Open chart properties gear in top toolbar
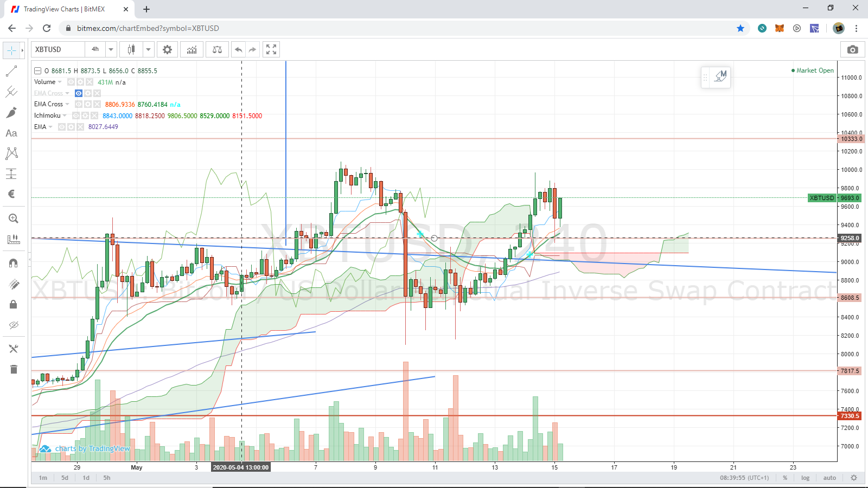868x488 pixels. (167, 49)
